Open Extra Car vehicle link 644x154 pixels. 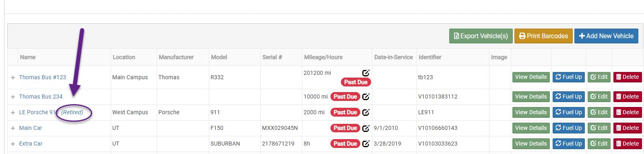coord(31,144)
